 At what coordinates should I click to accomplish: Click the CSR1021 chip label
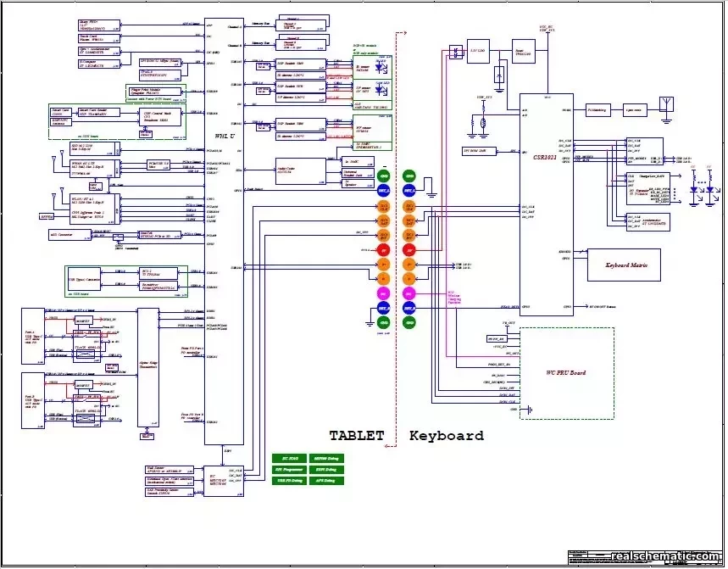[545, 157]
